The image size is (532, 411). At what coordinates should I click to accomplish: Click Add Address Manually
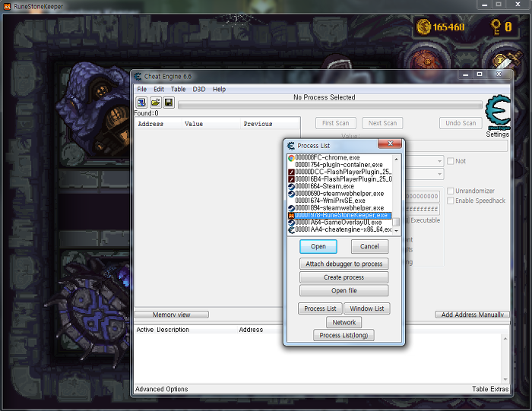[x=472, y=315]
